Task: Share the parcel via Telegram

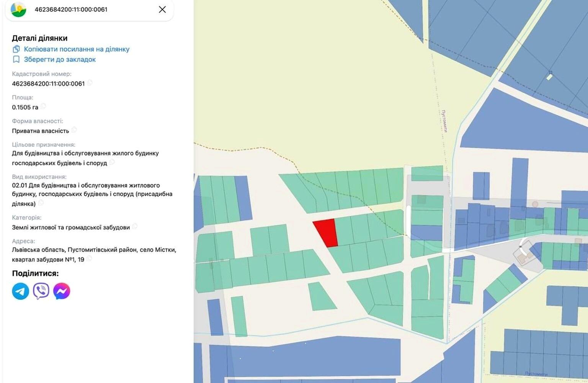Action: pos(21,291)
